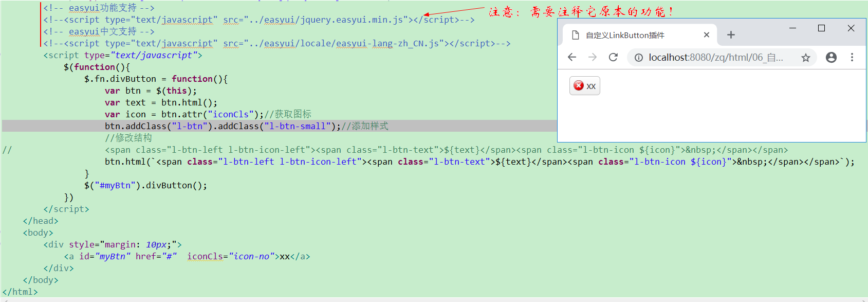Click the a id="myBtn" tag line
Viewport: 868px width, 302px height.
[187, 256]
